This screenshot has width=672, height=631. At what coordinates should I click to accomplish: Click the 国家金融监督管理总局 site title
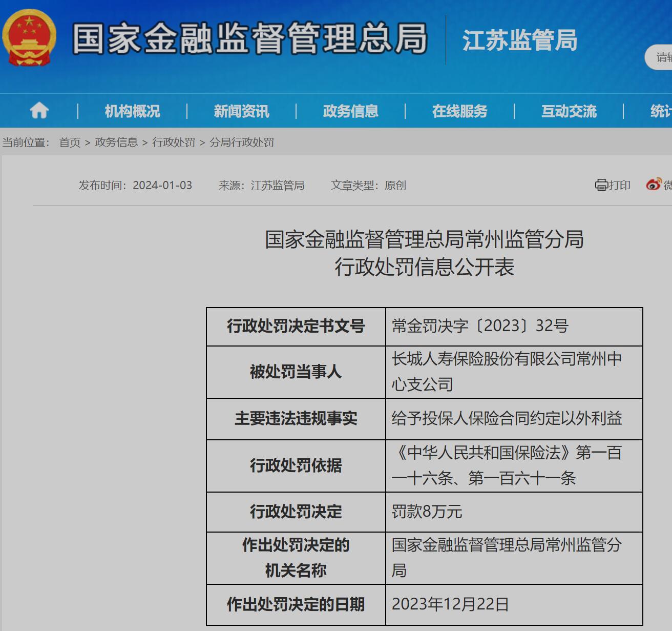(249, 38)
